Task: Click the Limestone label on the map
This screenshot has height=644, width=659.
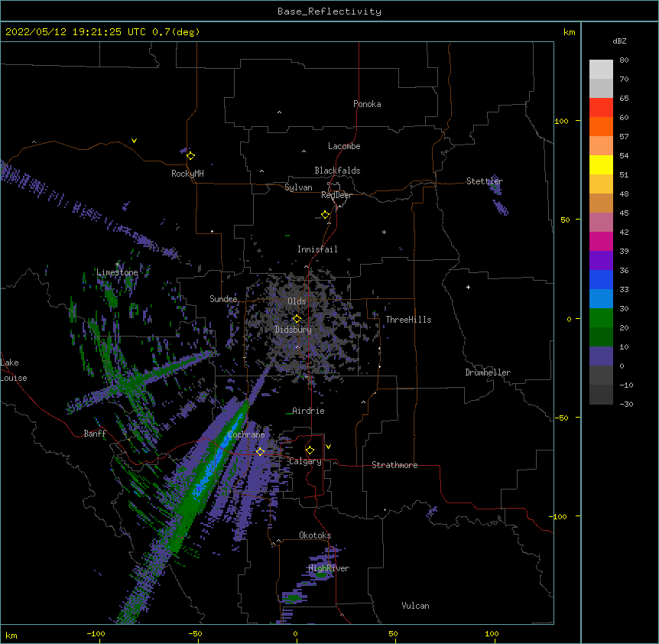Action: [117, 272]
